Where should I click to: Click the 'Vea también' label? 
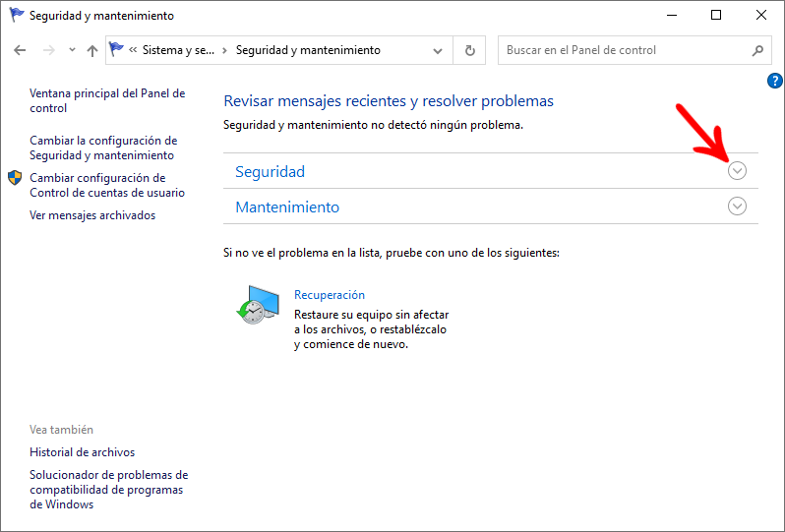61,430
